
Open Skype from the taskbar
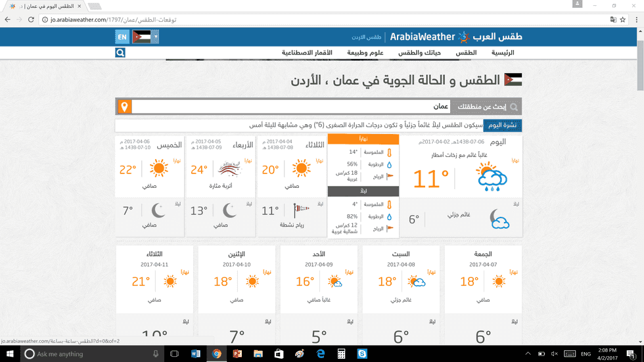pyautogui.click(x=362, y=353)
